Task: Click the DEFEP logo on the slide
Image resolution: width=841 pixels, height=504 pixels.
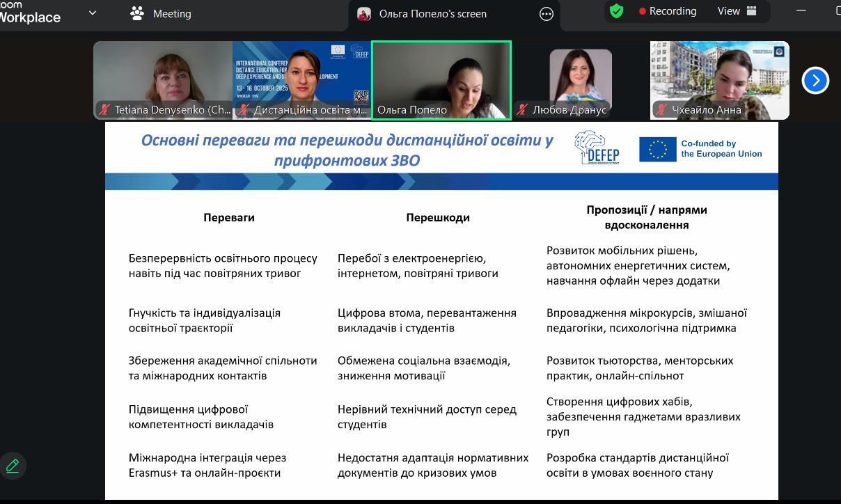Action: point(597,148)
